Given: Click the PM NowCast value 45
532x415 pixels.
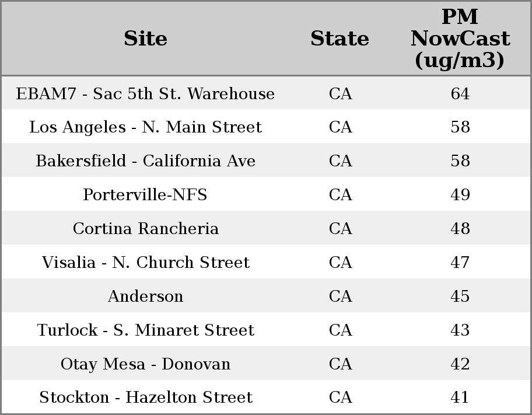Looking at the screenshot, I should pos(460,297).
